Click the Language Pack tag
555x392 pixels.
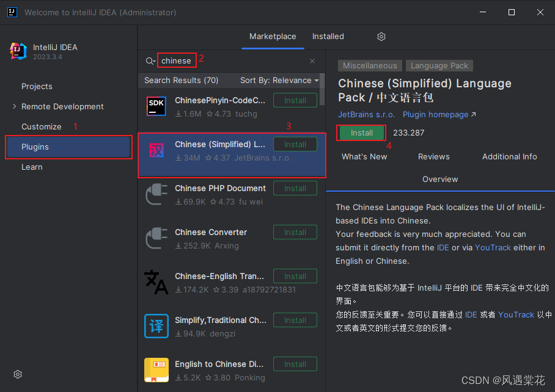pyautogui.click(x=439, y=66)
